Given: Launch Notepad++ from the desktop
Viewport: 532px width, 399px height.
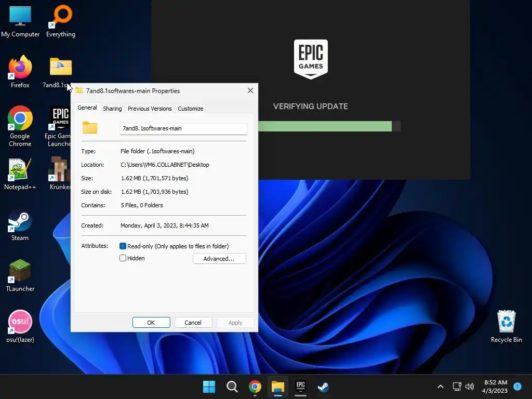Looking at the screenshot, I should point(20,174).
